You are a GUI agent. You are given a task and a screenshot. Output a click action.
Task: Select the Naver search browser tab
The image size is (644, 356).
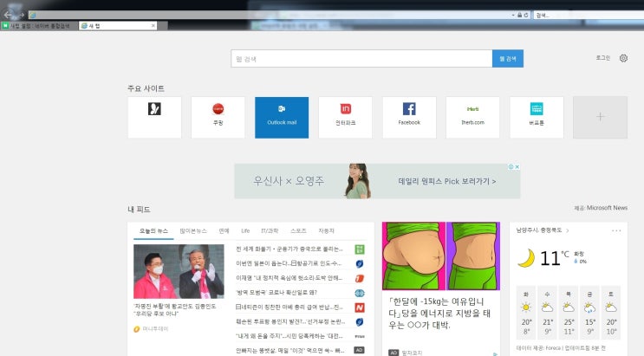pyautogui.click(x=40, y=25)
